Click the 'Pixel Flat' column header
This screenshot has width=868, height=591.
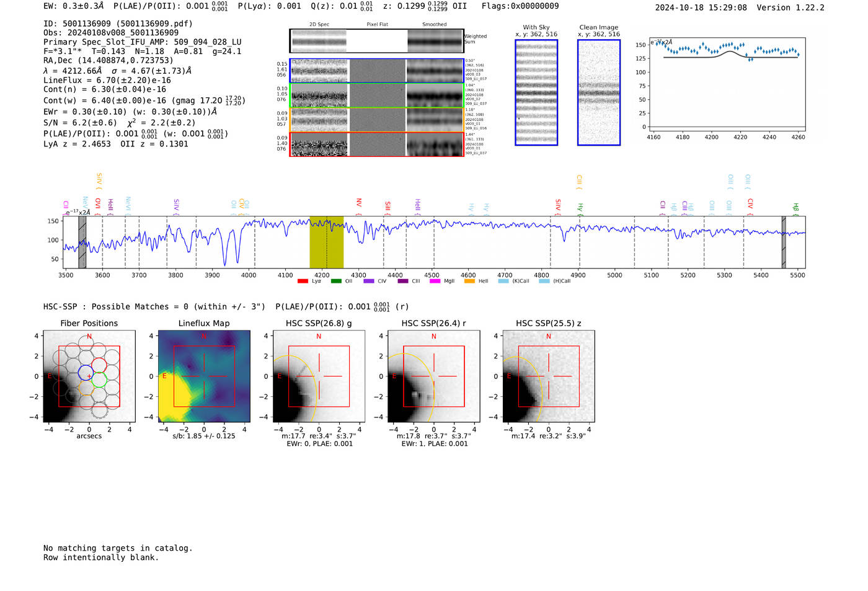click(377, 24)
